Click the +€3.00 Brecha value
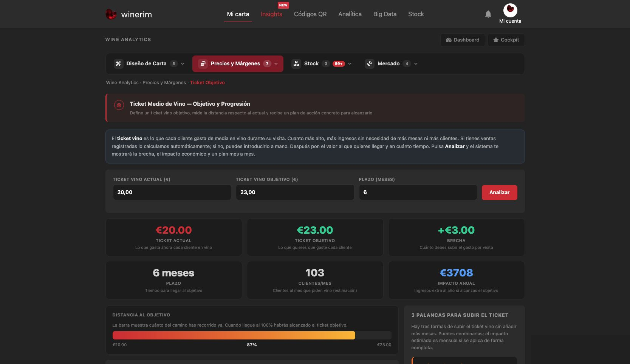The height and width of the screenshot is (364, 630). click(x=456, y=230)
